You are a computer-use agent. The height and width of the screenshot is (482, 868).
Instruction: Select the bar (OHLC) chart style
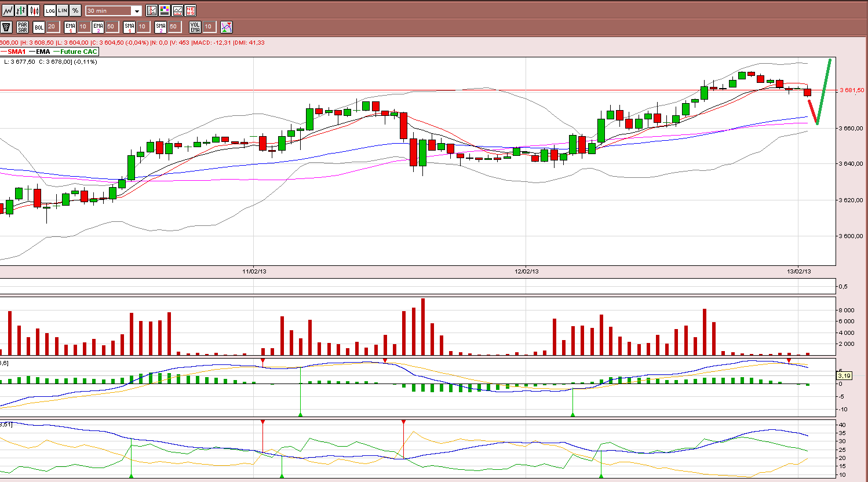(21, 10)
